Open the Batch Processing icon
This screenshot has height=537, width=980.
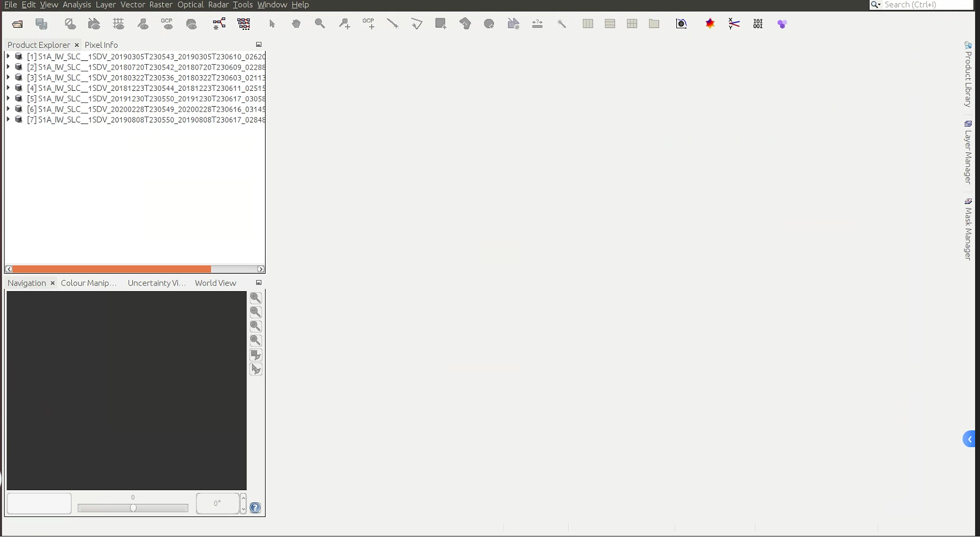click(x=244, y=24)
